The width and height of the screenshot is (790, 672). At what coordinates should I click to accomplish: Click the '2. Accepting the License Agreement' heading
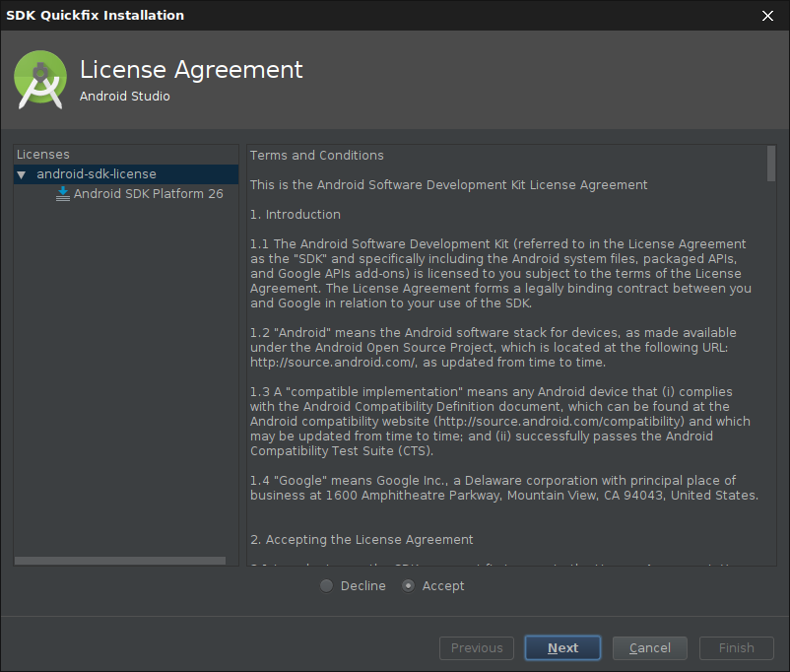pos(362,540)
